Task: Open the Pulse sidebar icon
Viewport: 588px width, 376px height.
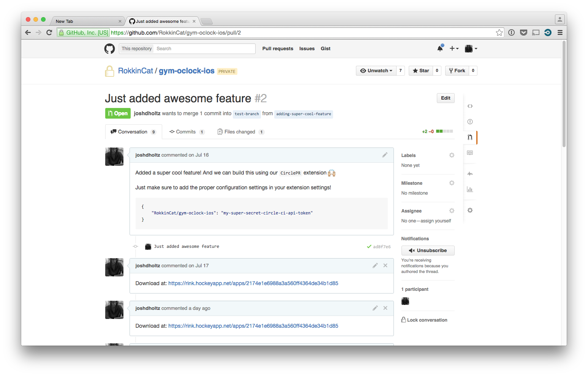Action: tap(470, 174)
